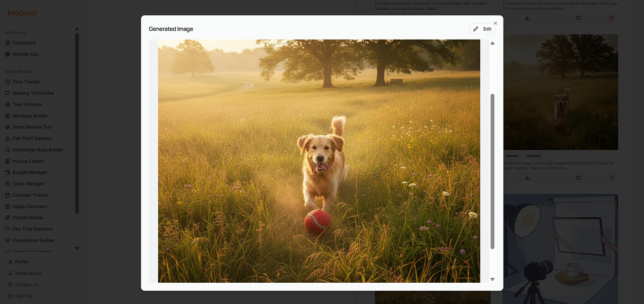Open the Profile link
644x304 pixels.
21,262
